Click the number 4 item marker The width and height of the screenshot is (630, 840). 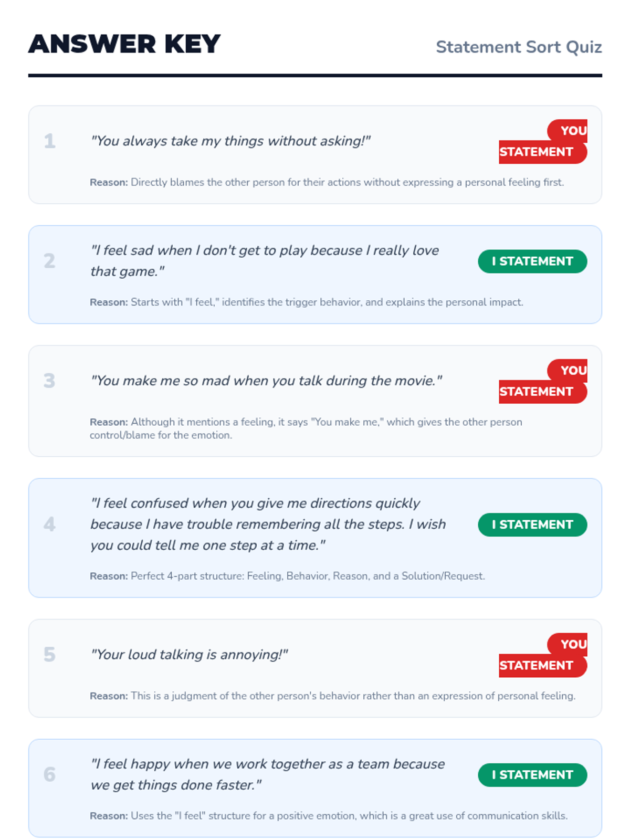coord(49,524)
